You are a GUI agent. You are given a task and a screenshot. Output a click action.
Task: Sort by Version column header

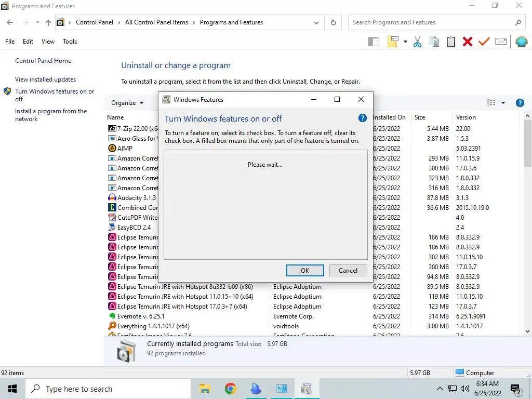[x=465, y=117]
